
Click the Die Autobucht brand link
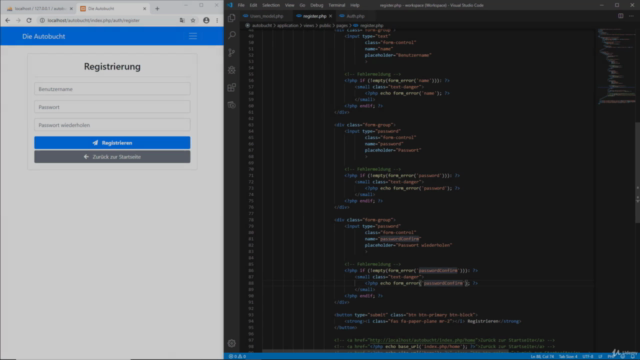tap(44, 36)
